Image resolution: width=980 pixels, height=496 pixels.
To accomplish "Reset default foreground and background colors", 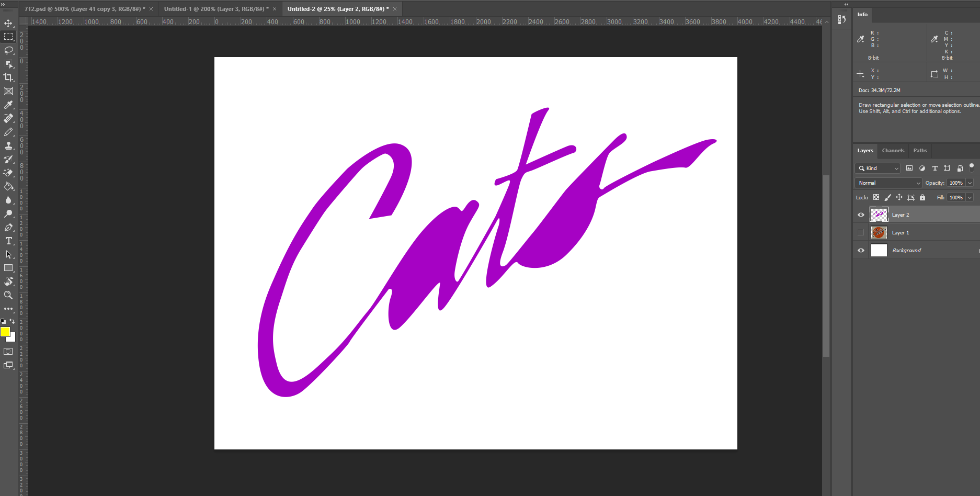I will tap(3, 321).
